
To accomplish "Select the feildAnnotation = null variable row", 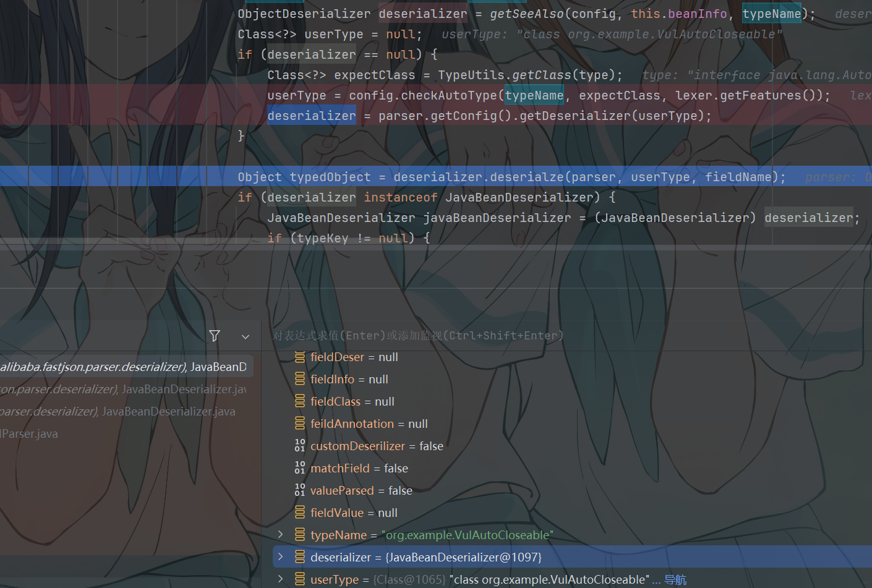I will tap(572, 424).
